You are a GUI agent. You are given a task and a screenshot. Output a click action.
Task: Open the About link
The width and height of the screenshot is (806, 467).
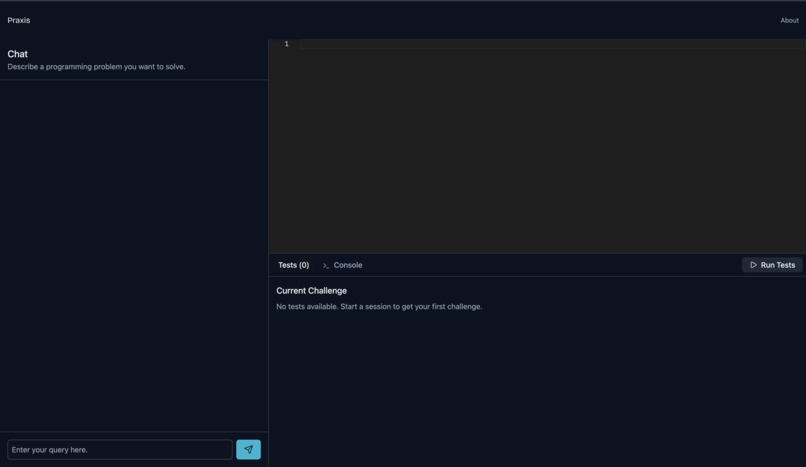coord(790,21)
